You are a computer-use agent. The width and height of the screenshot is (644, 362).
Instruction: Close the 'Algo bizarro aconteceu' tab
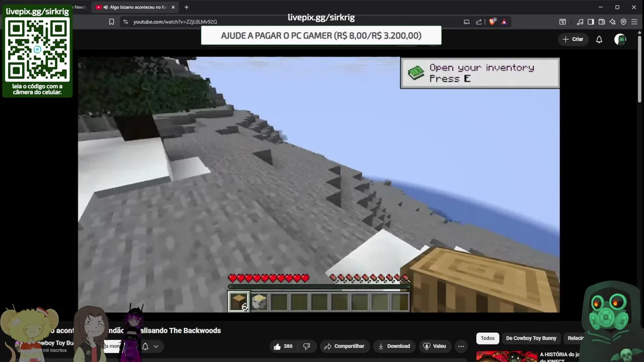point(173,8)
